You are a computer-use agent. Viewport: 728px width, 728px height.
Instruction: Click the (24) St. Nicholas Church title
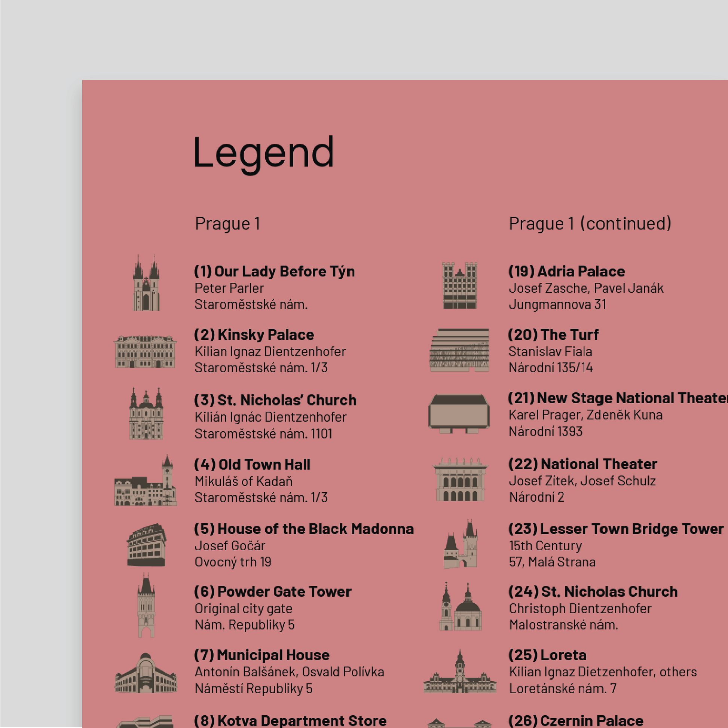pyautogui.click(x=593, y=591)
